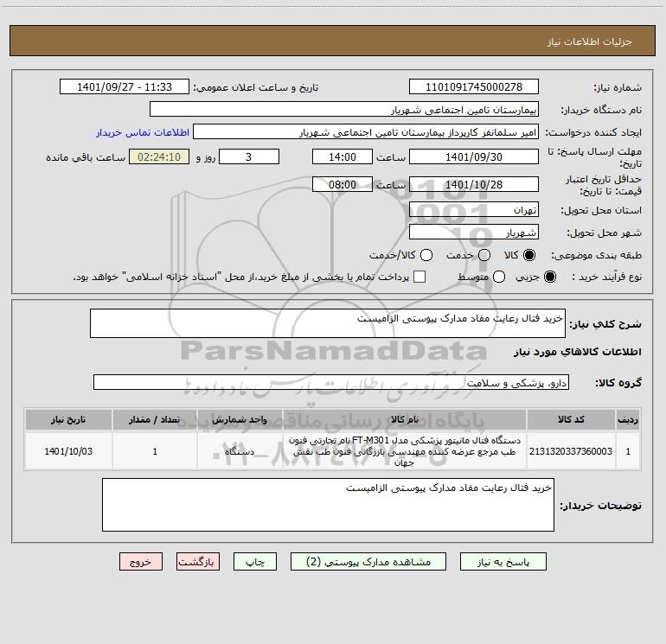Click the product name cell with FT-M301
This screenshot has height=644, width=666.
point(405,451)
